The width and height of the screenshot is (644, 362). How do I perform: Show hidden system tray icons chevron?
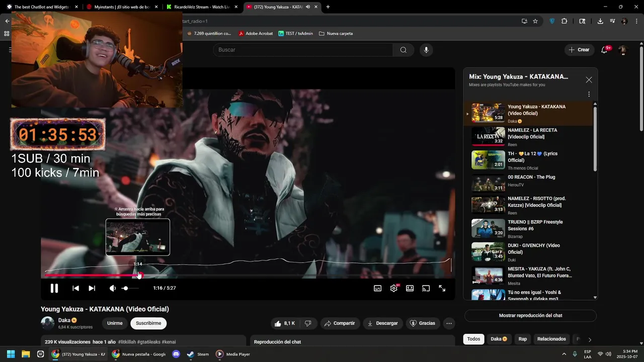564,354
